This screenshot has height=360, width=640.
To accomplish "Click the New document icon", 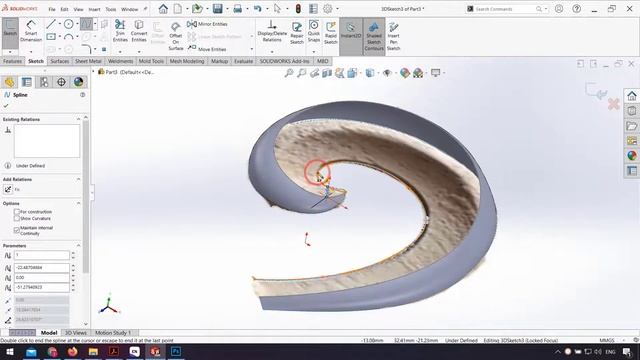I will 178,9.
